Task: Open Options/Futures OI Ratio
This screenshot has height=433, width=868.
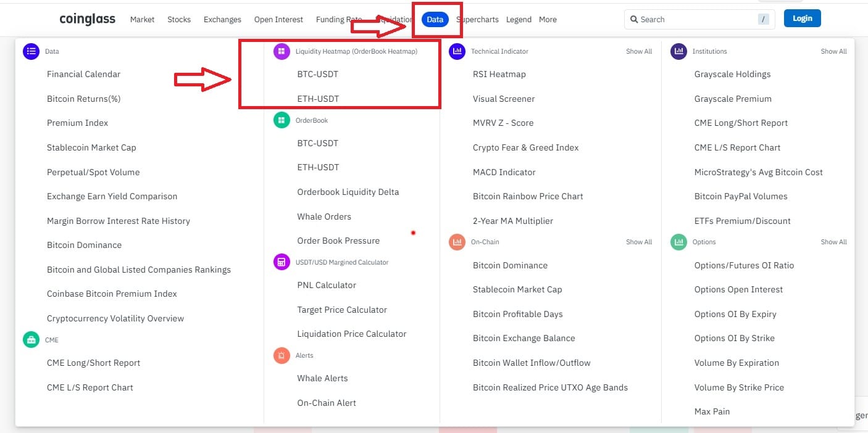Action: (744, 265)
